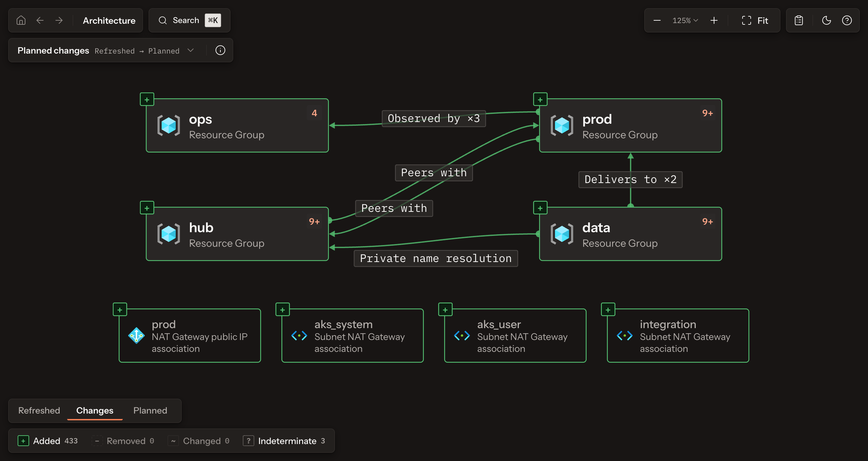Toggle dark mode moon icon
Viewport: 868px width, 461px height.
tap(827, 20)
